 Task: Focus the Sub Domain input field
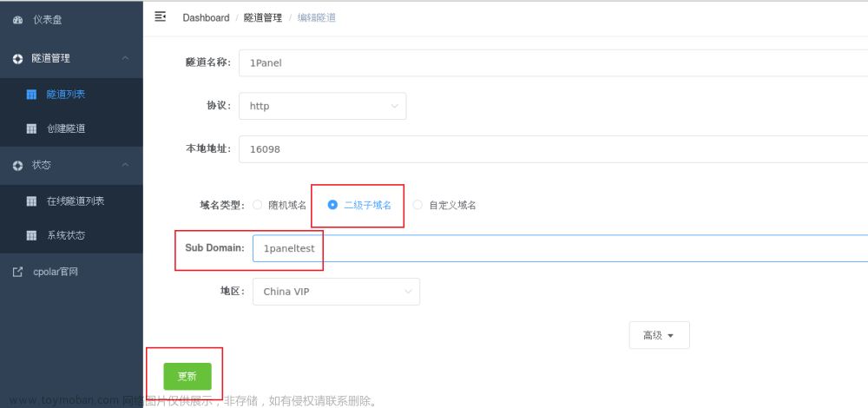(560, 248)
